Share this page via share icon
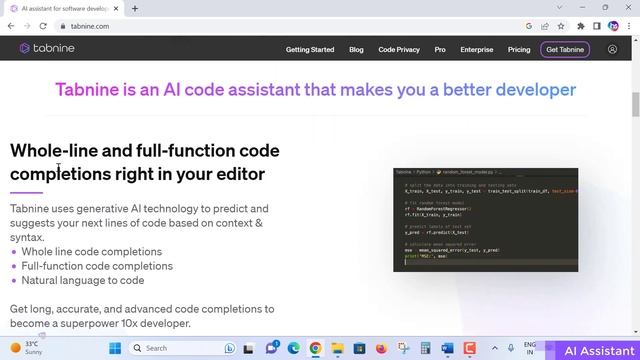 [545, 26]
